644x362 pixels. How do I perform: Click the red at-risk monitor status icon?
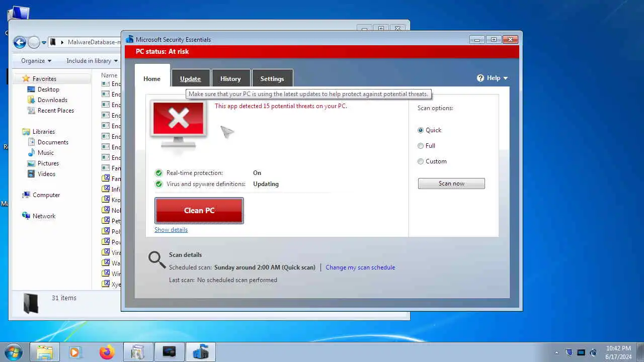pyautogui.click(x=179, y=124)
